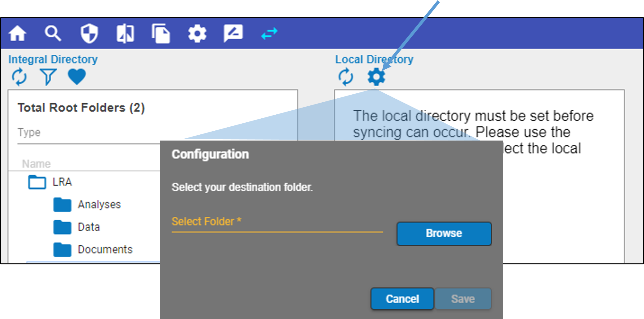Select the Analyses folder
Image resolution: width=644 pixels, height=319 pixels.
pyautogui.click(x=99, y=205)
